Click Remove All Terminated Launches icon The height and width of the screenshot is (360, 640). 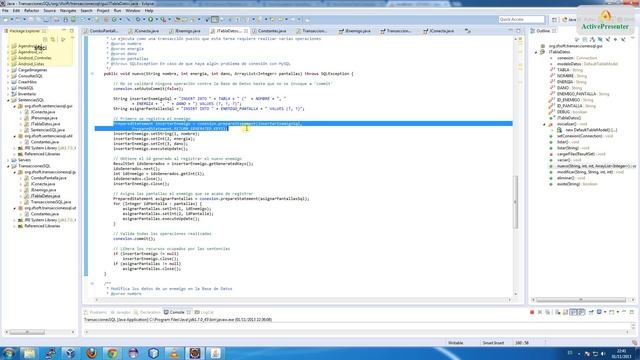point(547,312)
